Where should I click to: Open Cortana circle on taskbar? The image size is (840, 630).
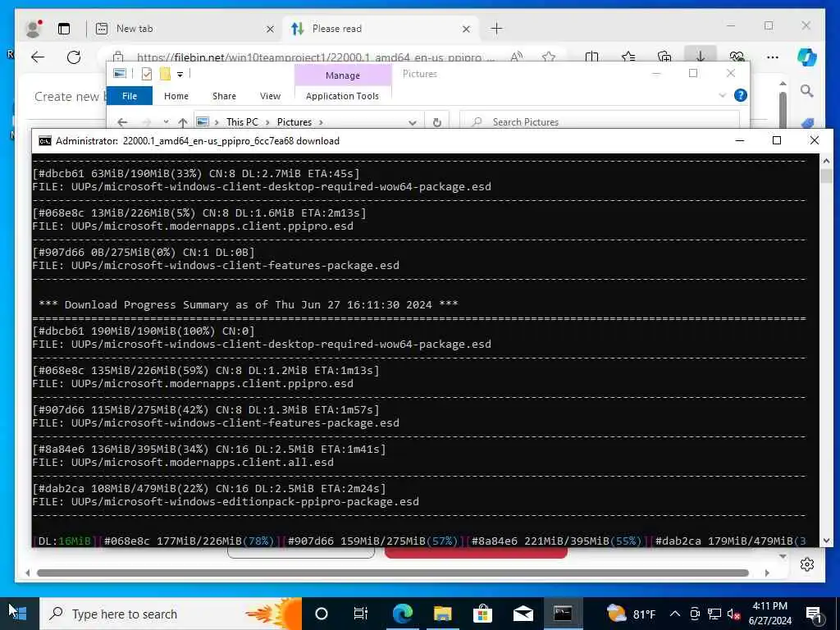tap(321, 614)
